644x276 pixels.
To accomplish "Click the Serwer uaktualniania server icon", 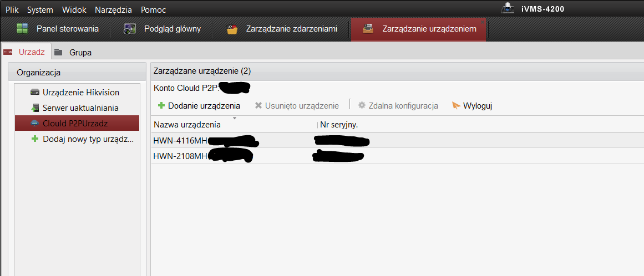I will pyautogui.click(x=35, y=108).
